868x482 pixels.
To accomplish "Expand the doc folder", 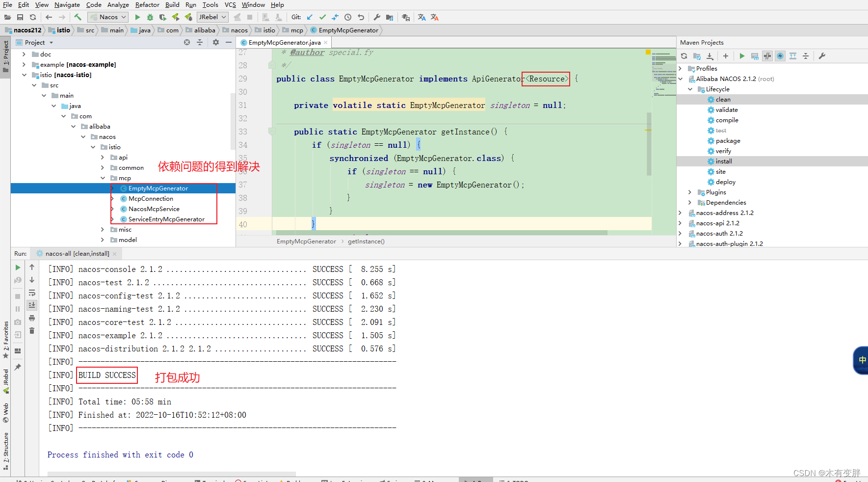I will 24,54.
